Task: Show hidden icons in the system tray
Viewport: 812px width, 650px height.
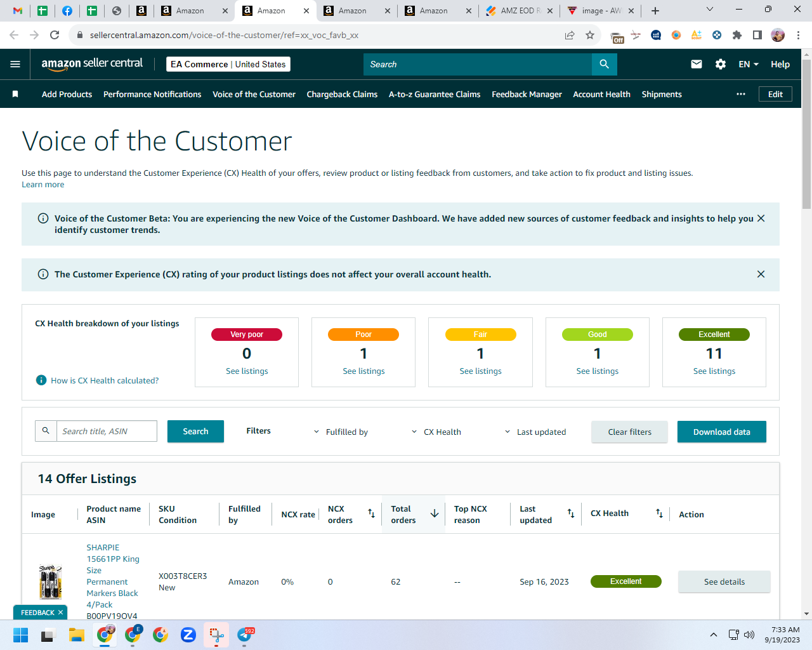Action: tap(714, 635)
